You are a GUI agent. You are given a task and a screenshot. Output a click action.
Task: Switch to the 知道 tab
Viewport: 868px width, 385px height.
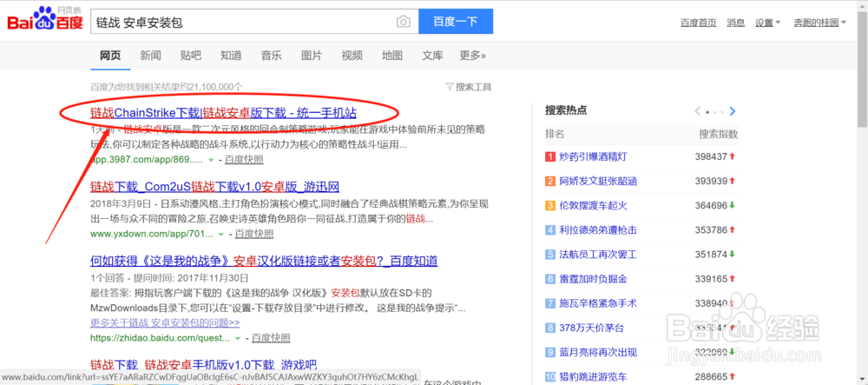(231, 56)
